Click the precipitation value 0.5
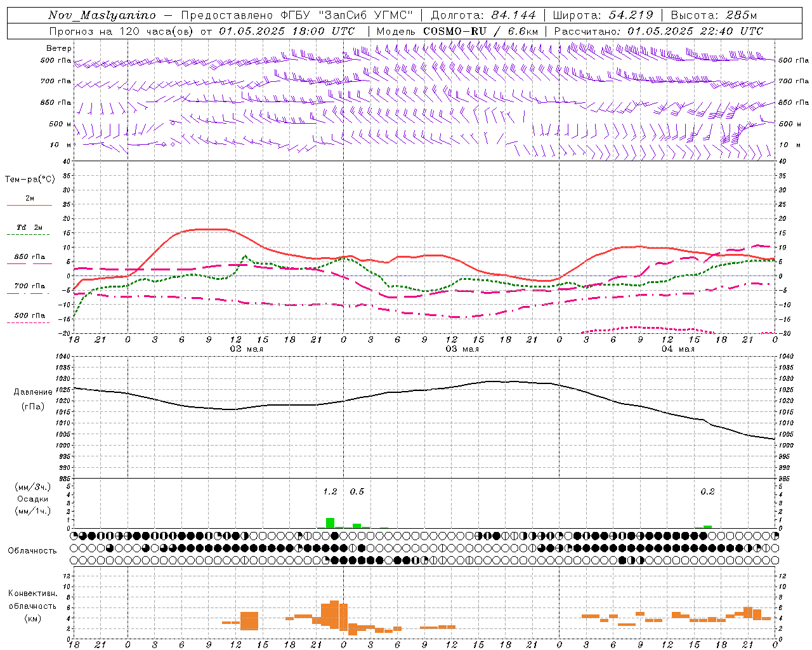 [x=357, y=491]
